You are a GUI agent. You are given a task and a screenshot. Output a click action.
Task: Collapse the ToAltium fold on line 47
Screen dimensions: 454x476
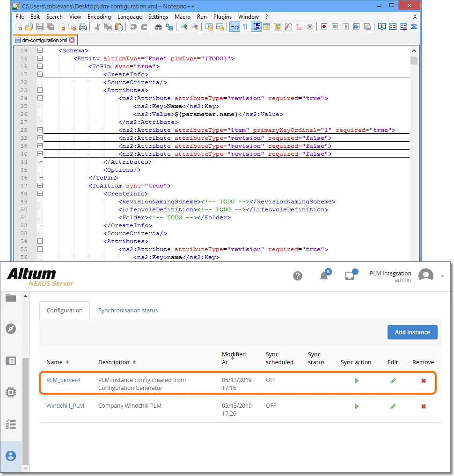tap(40, 186)
